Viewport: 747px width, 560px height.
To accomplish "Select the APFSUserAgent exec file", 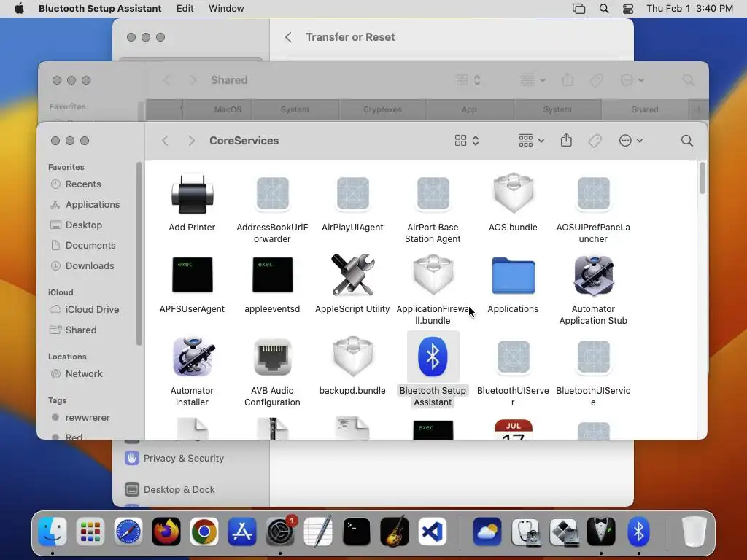I will coord(192,275).
